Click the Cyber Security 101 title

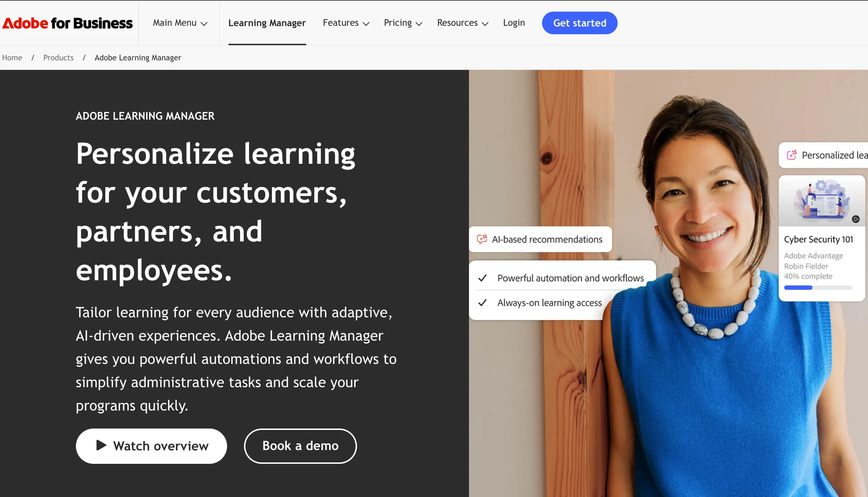(x=819, y=239)
